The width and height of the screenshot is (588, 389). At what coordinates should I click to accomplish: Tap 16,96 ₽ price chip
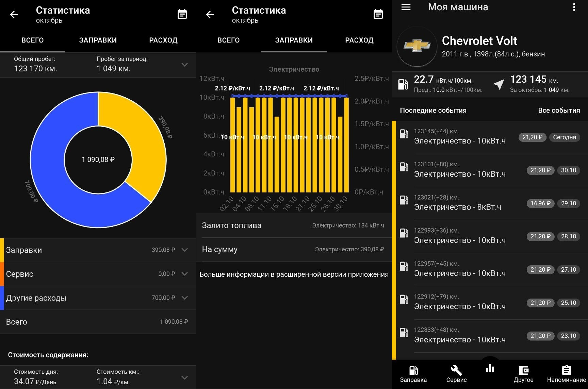pyautogui.click(x=540, y=203)
